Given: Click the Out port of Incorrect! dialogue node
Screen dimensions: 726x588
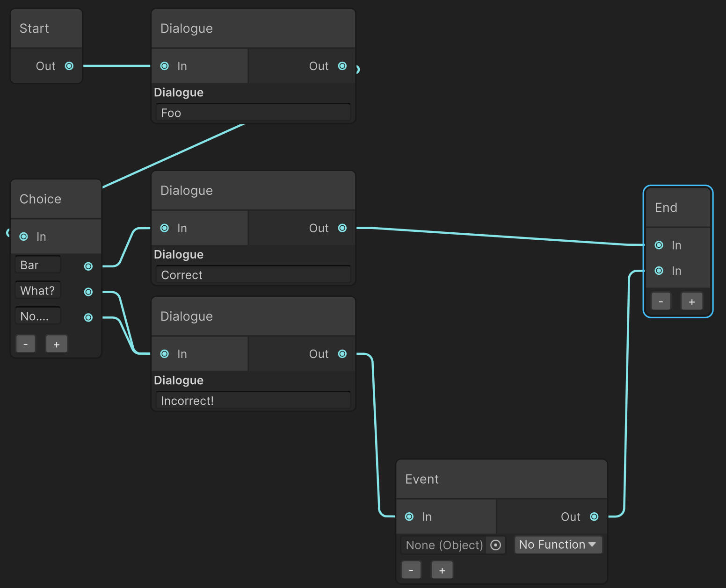Looking at the screenshot, I should tap(342, 354).
